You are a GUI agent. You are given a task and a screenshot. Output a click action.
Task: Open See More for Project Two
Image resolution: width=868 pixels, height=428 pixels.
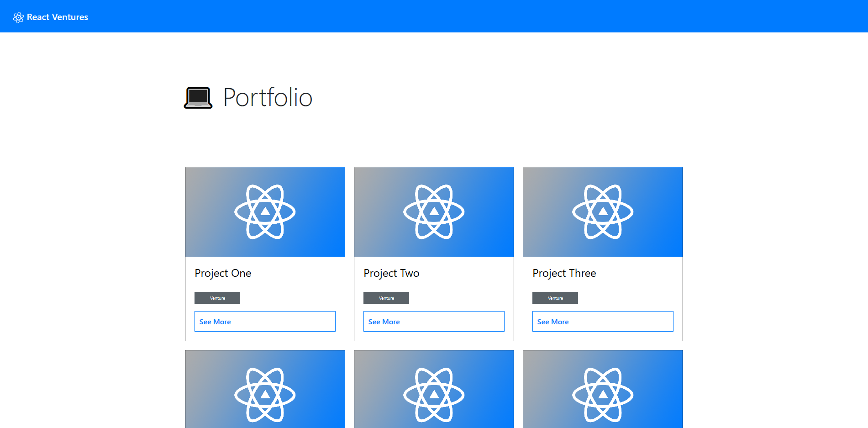pos(384,322)
